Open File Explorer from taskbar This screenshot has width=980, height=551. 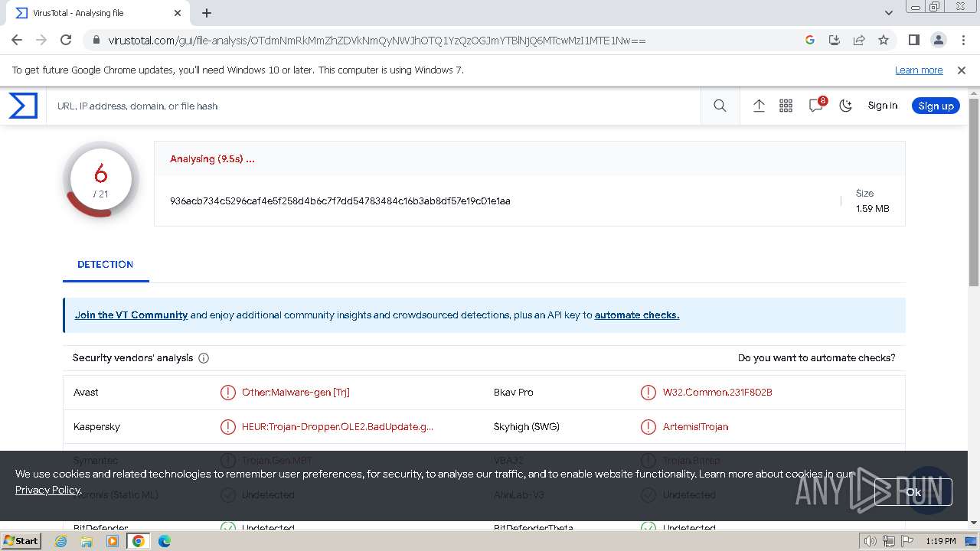point(87,541)
